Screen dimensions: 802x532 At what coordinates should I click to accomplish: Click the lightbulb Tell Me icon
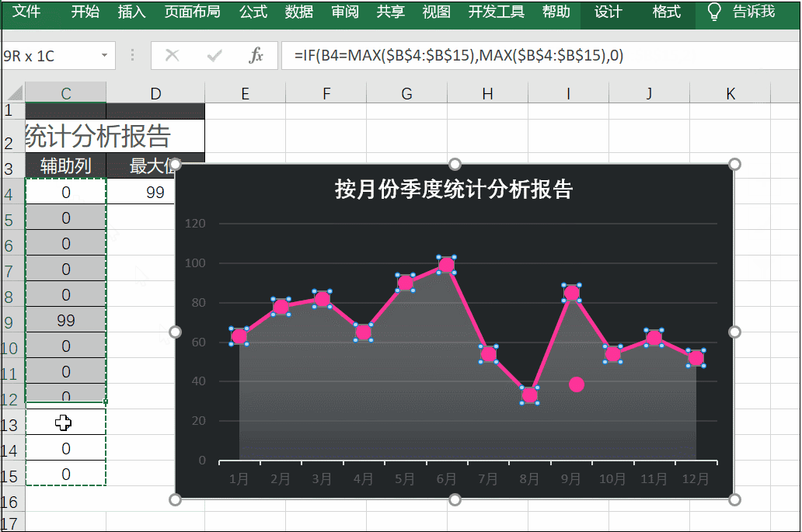tap(714, 12)
